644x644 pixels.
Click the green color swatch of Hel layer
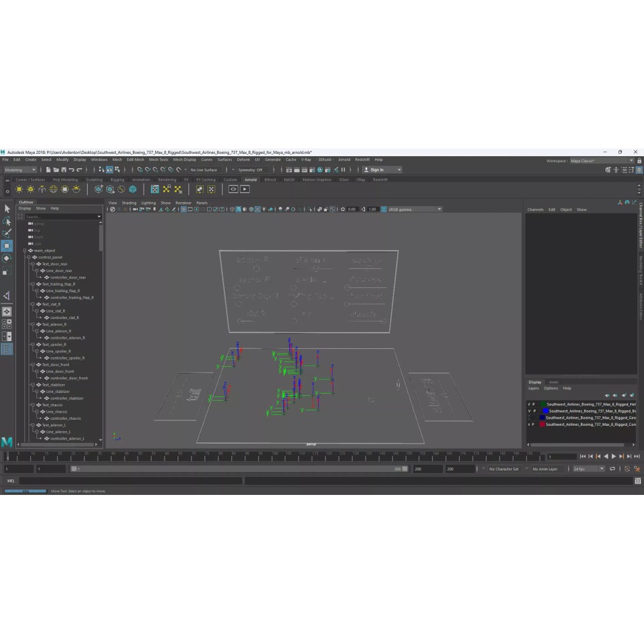[x=543, y=404]
